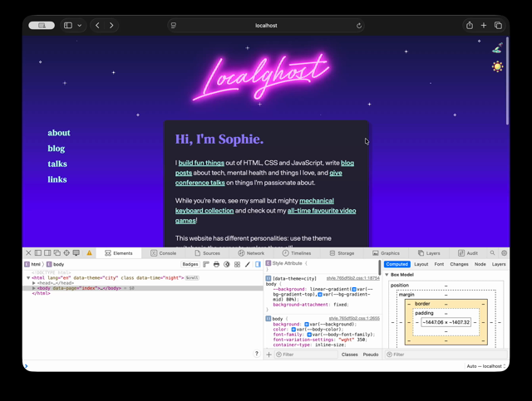The height and width of the screenshot is (401, 532).
Task: Switch to the Console tab
Action: pos(164,253)
